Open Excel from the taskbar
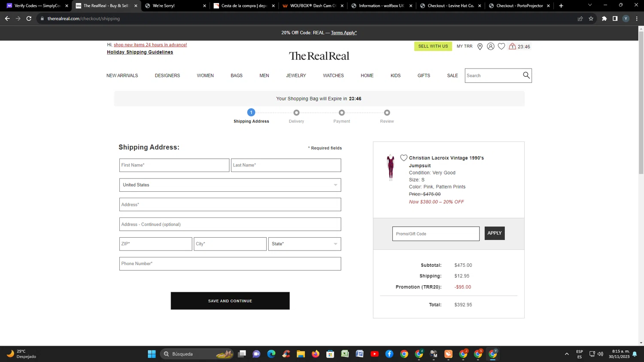 point(345,354)
